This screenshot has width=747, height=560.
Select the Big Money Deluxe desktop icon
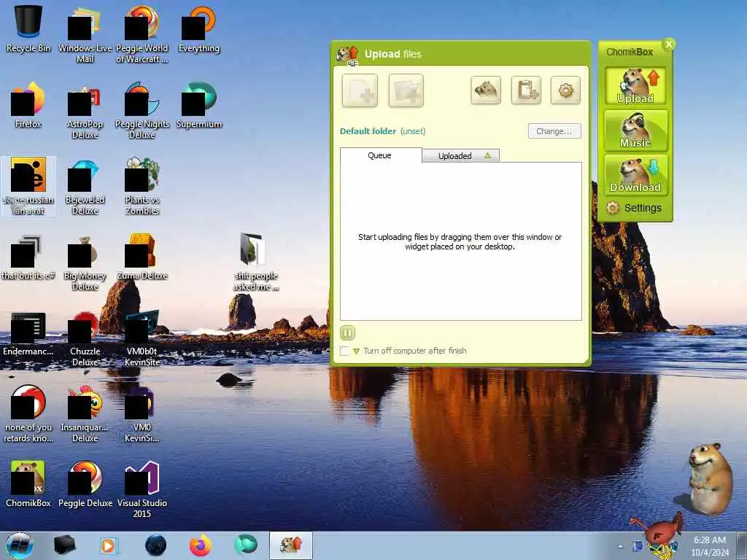pos(85,262)
